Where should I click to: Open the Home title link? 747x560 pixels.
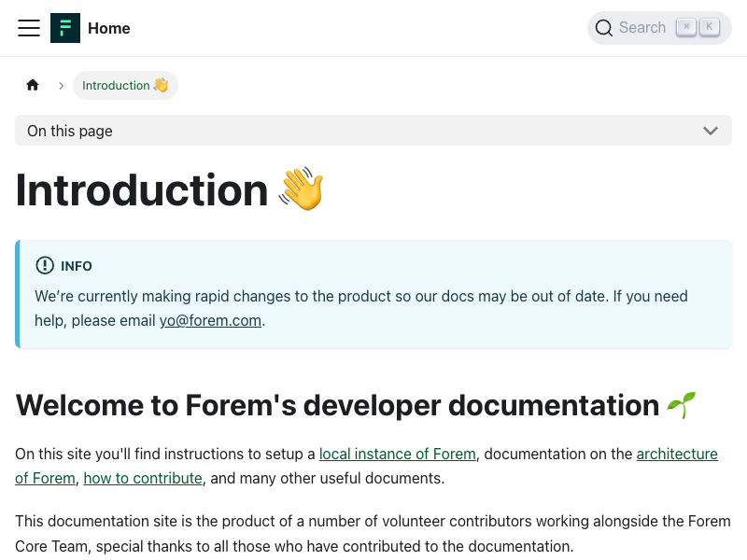pyautogui.click(x=109, y=28)
